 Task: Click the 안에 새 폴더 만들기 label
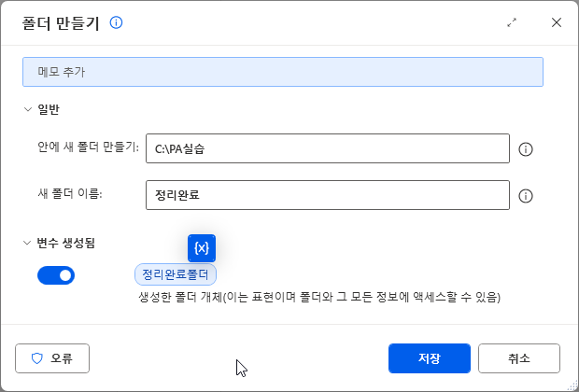89,147
